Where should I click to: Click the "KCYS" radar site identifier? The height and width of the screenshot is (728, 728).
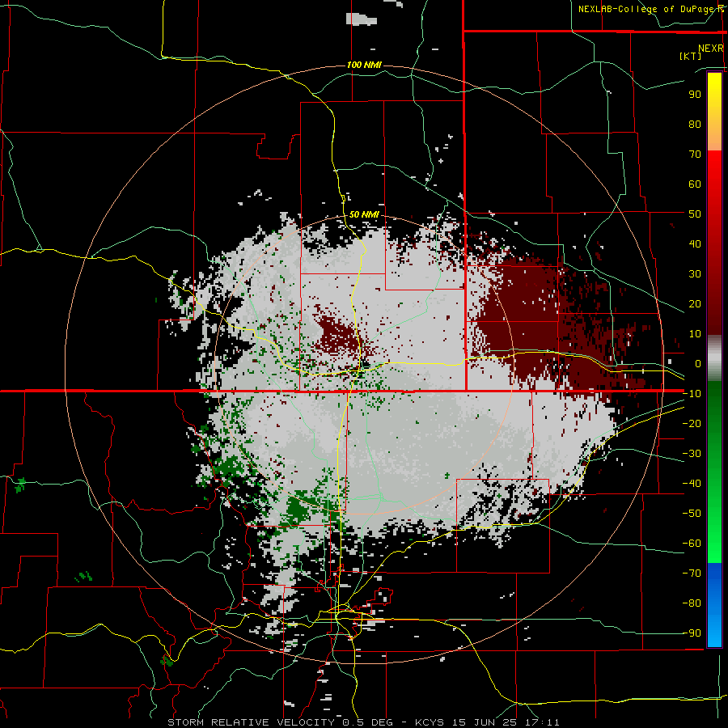click(x=430, y=722)
